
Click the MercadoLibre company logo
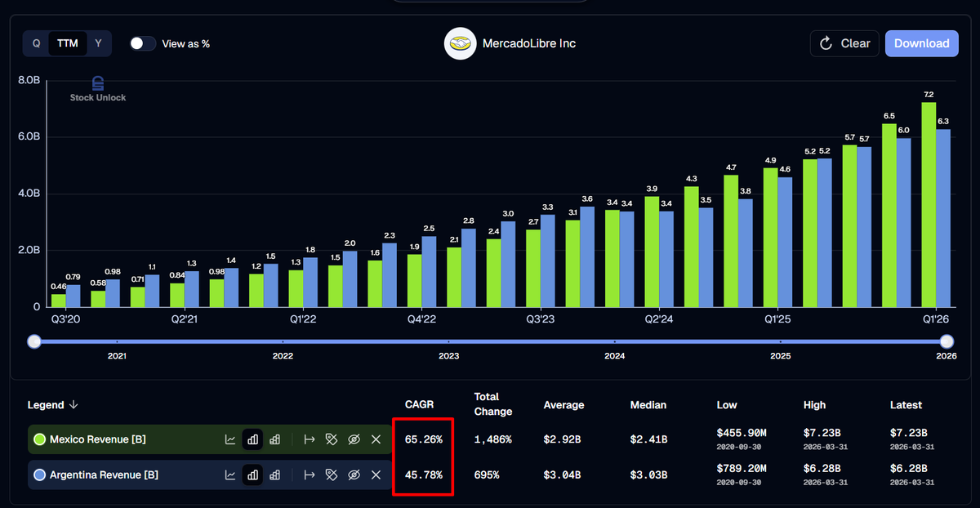coord(460,43)
